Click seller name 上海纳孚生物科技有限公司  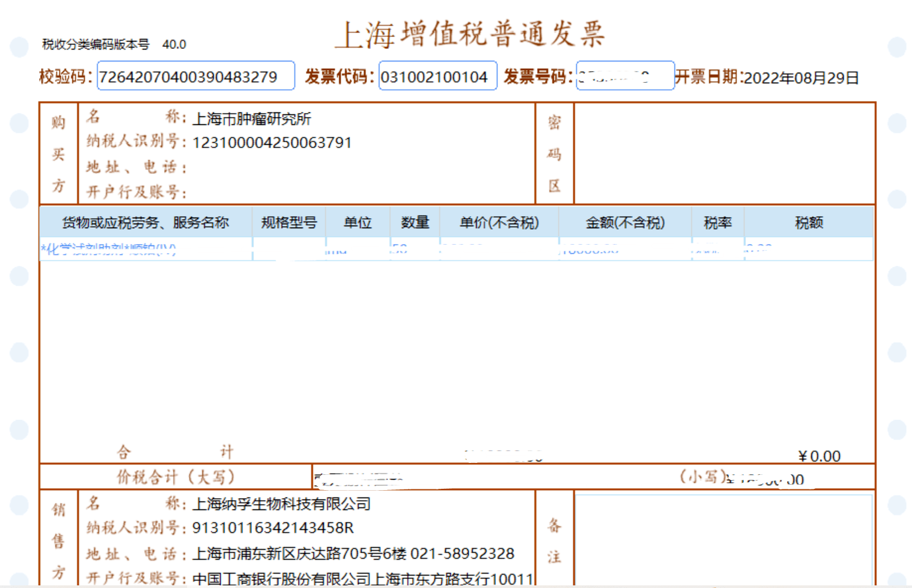(x=281, y=504)
